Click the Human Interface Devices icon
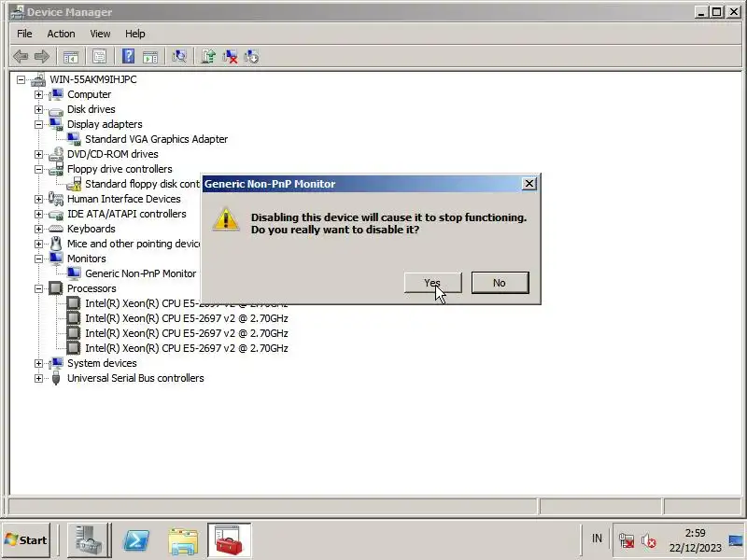 coord(56,199)
